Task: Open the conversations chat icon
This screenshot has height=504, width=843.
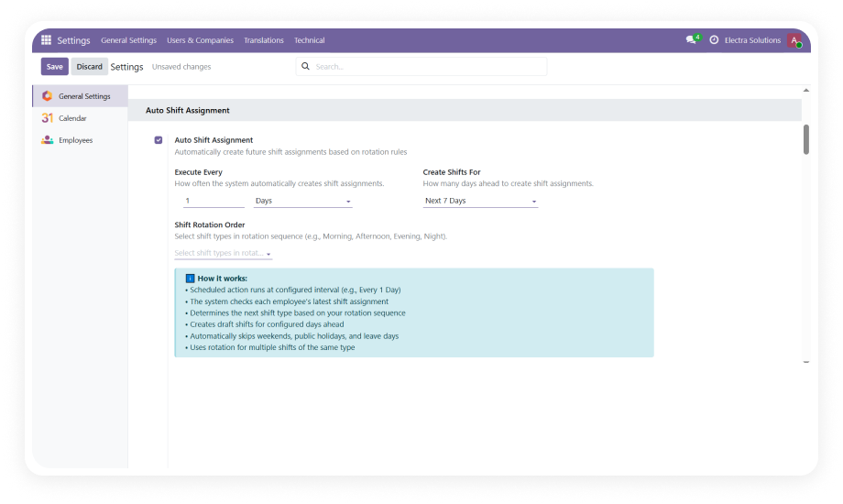Action: (x=691, y=39)
